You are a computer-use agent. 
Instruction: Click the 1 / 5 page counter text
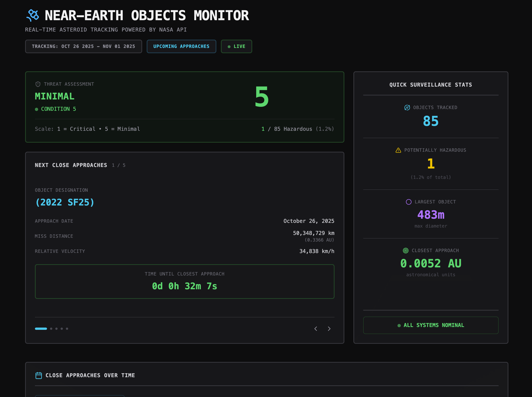[119, 165]
